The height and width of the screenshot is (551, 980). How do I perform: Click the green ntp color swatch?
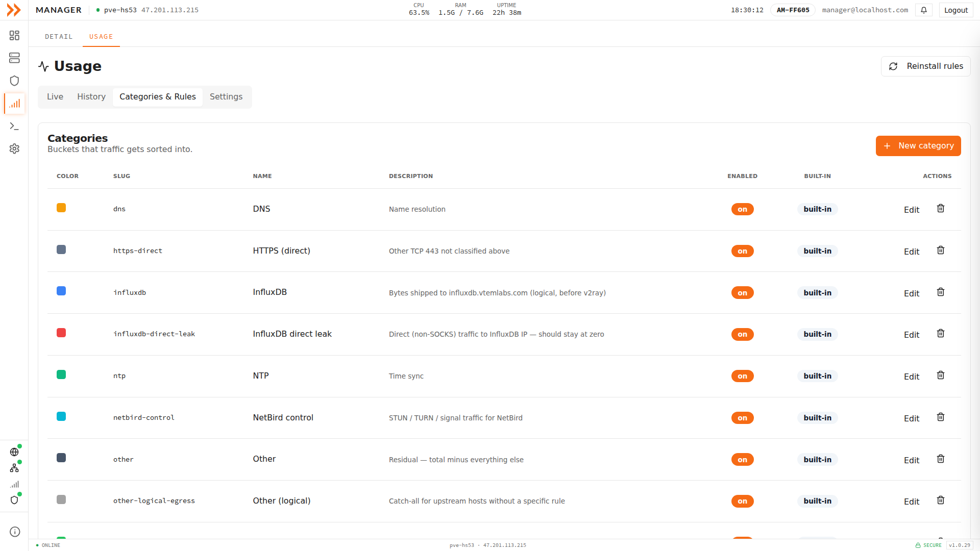pos(61,374)
